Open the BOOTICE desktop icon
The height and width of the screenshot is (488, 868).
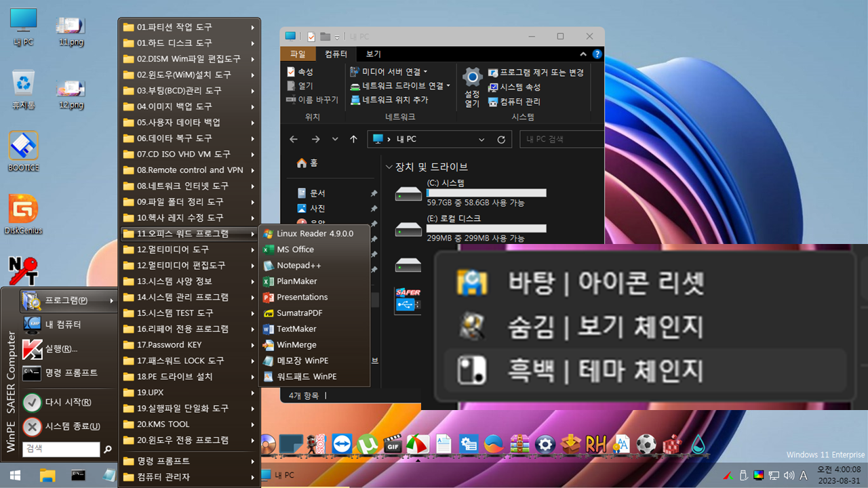tap(24, 150)
